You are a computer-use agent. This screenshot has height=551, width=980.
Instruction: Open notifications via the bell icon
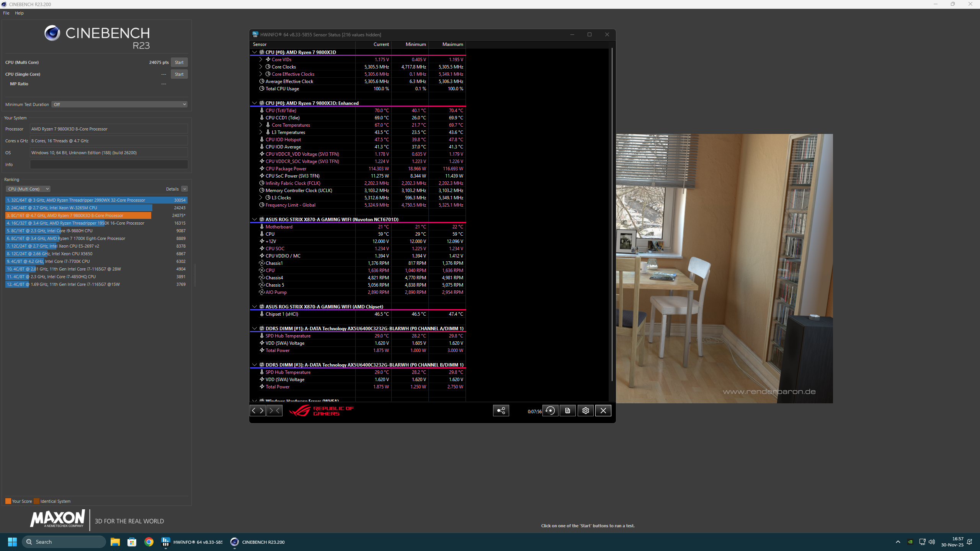pyautogui.click(x=970, y=542)
